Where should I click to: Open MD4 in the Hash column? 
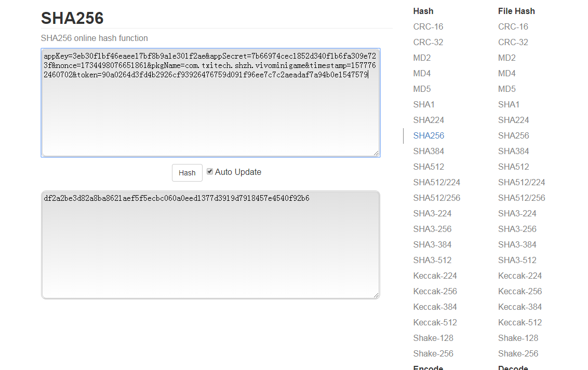pos(422,73)
